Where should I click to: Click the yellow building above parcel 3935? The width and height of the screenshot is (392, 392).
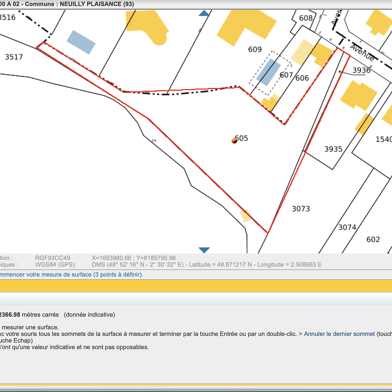pos(359,95)
